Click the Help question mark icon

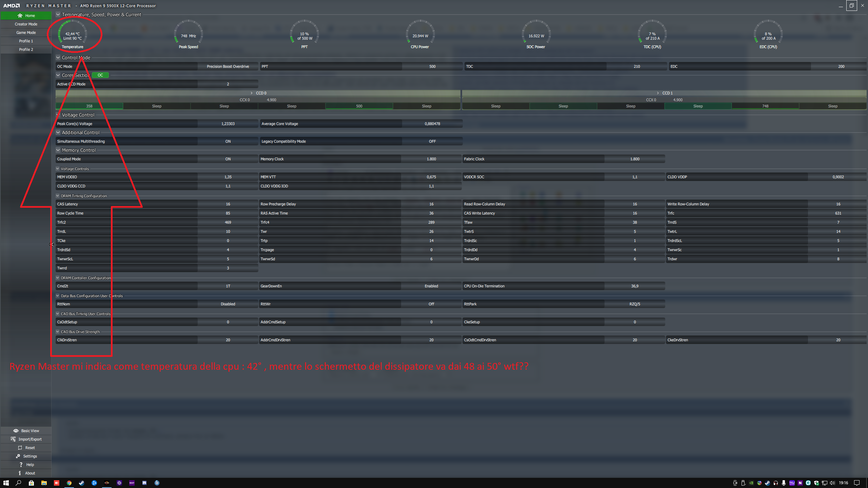[21, 465]
